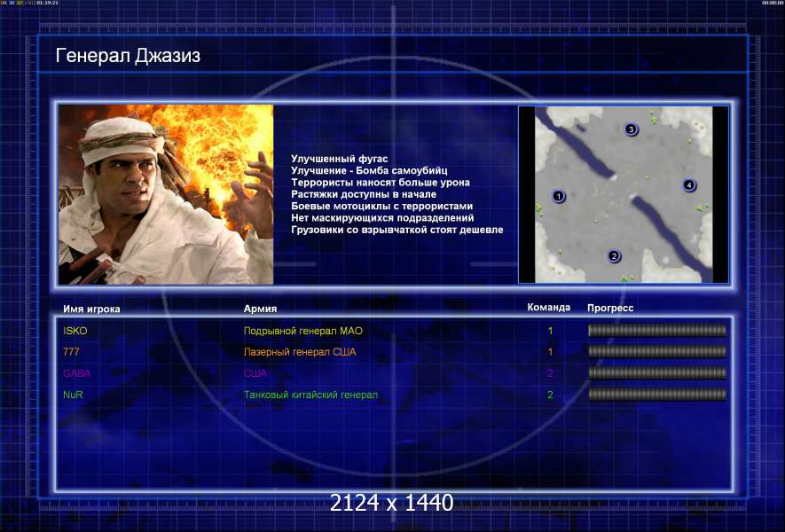785x532 pixels.
Task: Click the 'Команда' column header
Action: 549,308
